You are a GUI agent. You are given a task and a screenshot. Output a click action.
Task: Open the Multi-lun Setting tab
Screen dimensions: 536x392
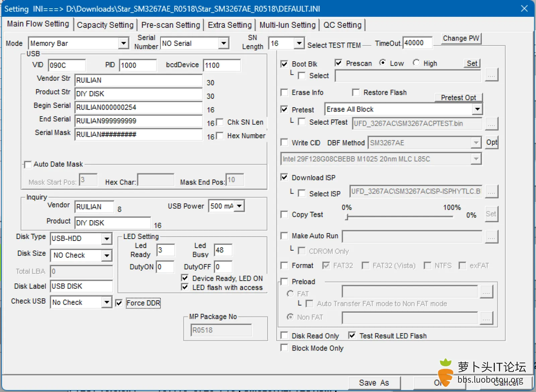point(287,25)
